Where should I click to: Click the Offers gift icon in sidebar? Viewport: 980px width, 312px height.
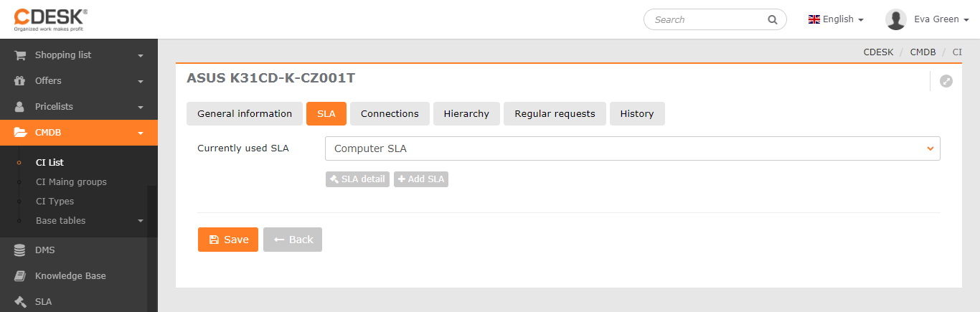(20, 81)
